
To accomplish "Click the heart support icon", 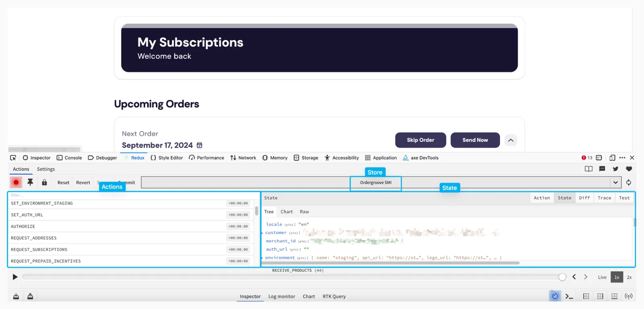I will tap(629, 169).
